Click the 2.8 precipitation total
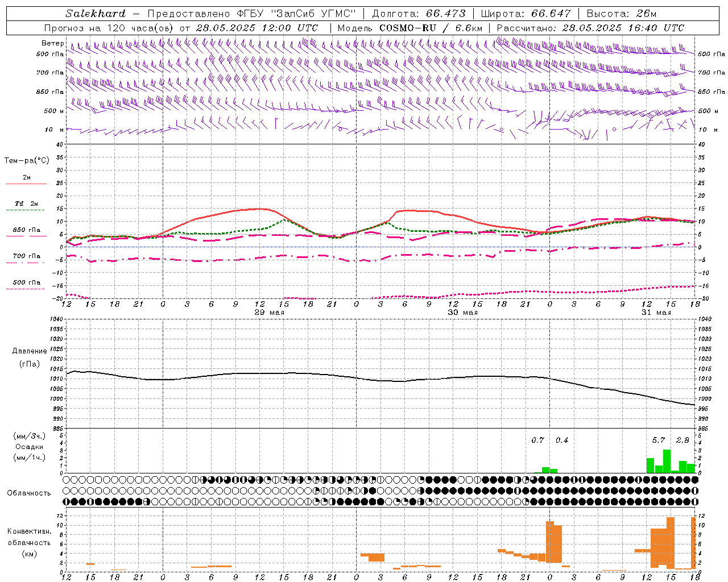 682,440
